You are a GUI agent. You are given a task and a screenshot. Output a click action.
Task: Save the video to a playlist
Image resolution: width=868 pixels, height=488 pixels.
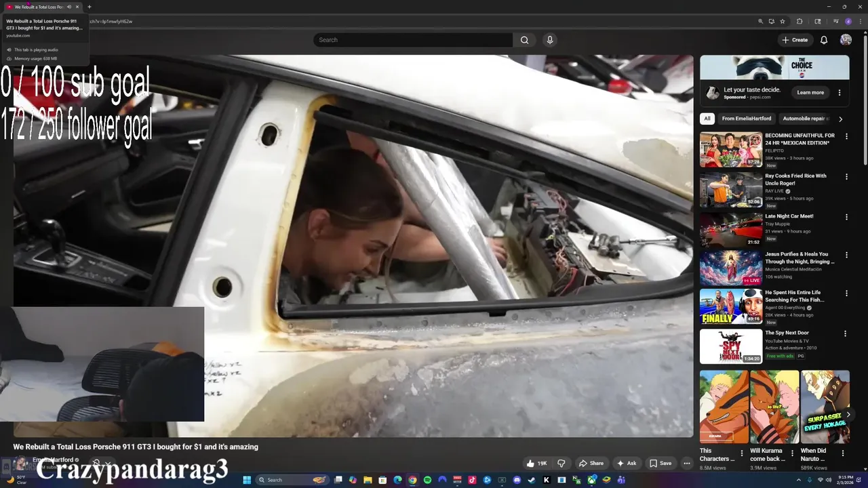(x=660, y=464)
